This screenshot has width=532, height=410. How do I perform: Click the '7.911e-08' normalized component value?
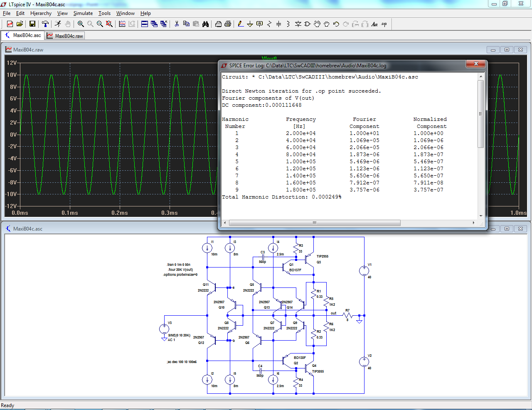(x=429, y=183)
